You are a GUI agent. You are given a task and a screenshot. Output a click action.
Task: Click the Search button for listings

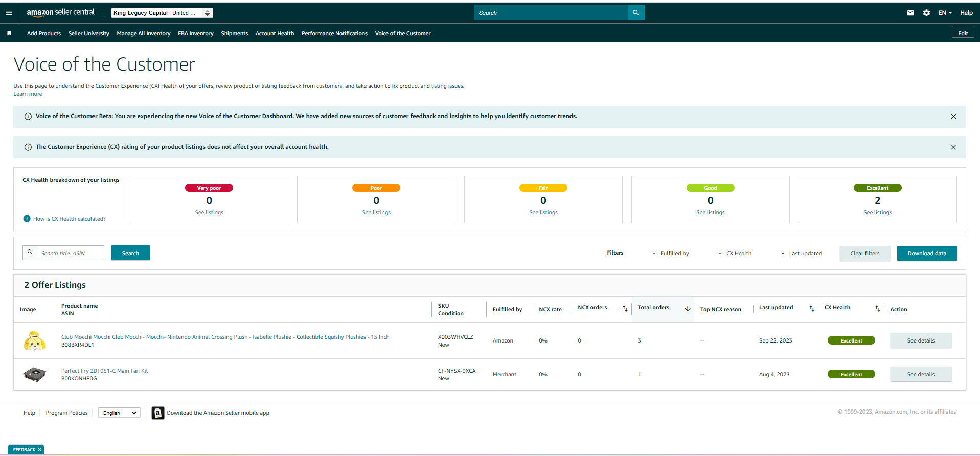click(x=130, y=253)
